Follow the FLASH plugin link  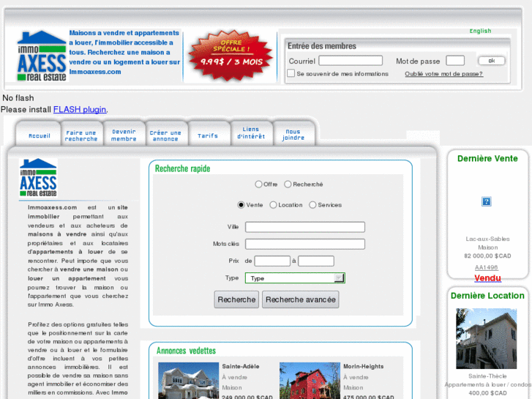pos(80,109)
